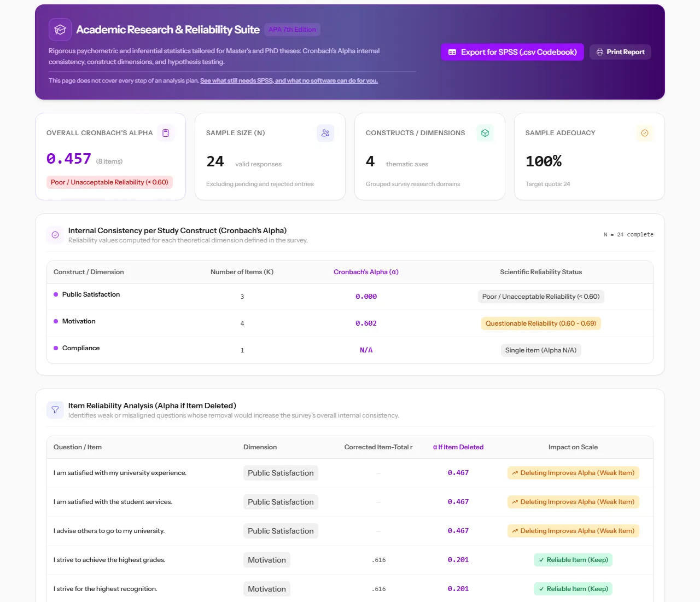
Task: Click the Sample Size users icon
Action: pyautogui.click(x=325, y=133)
